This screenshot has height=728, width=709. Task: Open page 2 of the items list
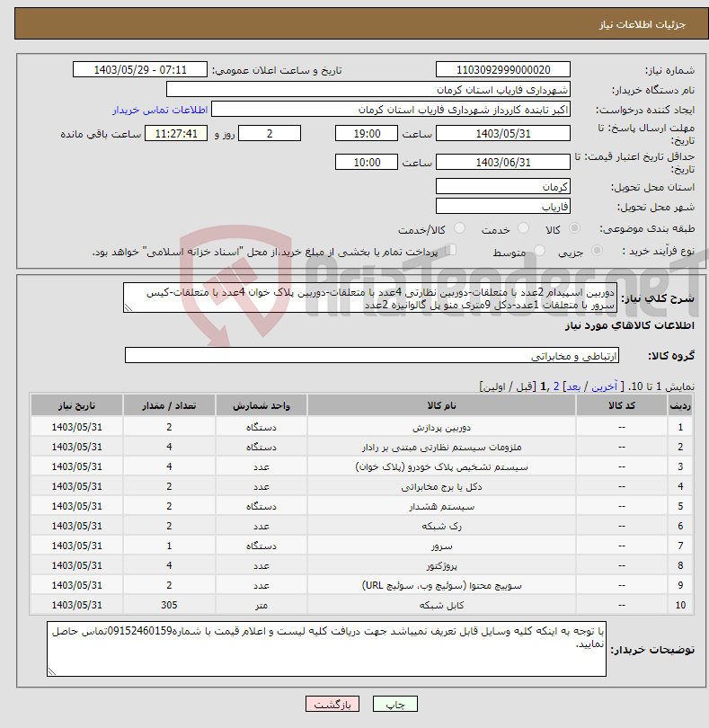[556, 386]
